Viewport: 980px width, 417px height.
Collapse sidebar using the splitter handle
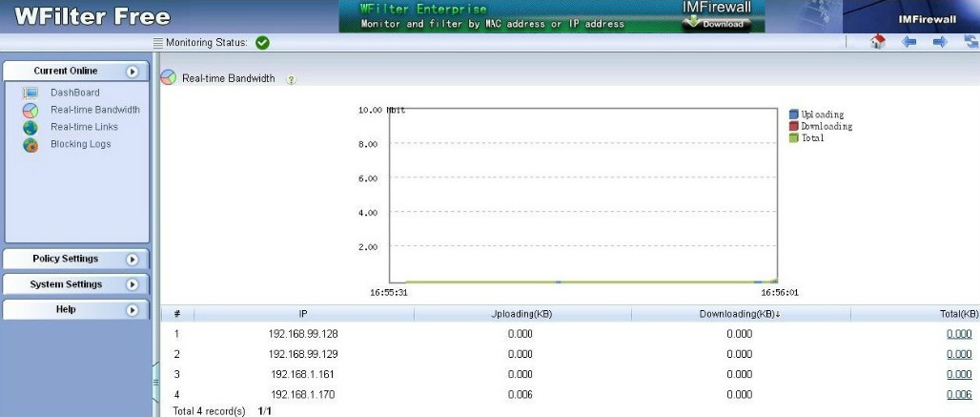pyautogui.click(x=155, y=382)
